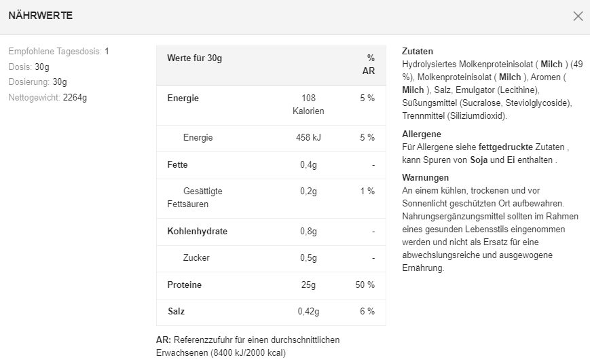The height and width of the screenshot is (364, 590).
Task: Click the 'Empfohlene Tagesdosis' line
Action: (x=58, y=52)
